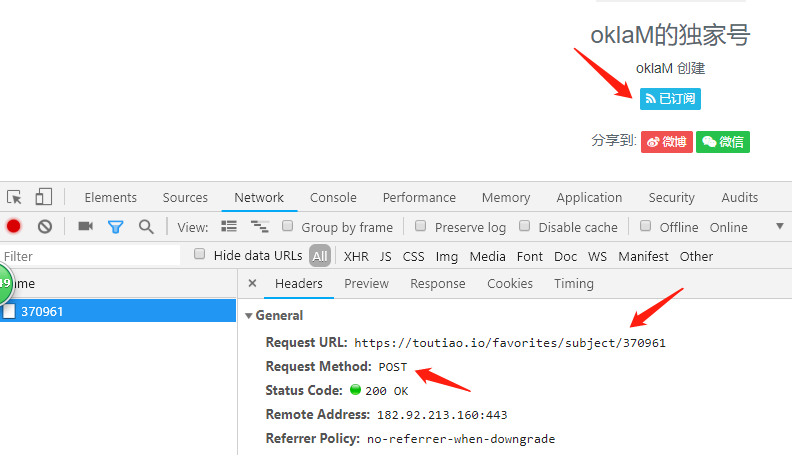This screenshot has height=455, width=792.
Task: Click the oklaM 创建 author text
Action: click(x=670, y=68)
